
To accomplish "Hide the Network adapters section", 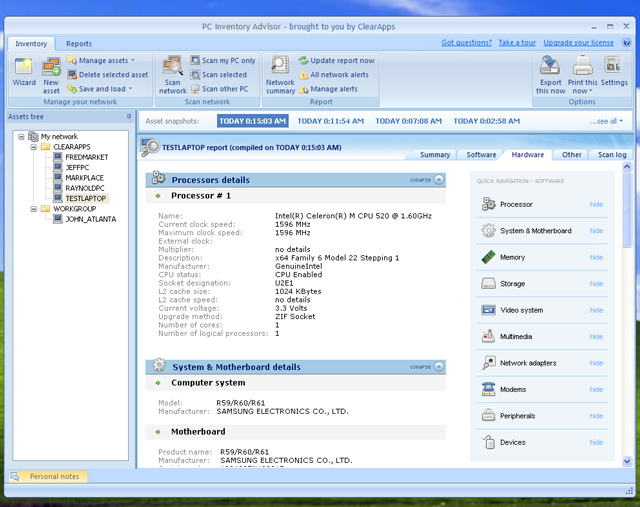I will tap(596, 363).
